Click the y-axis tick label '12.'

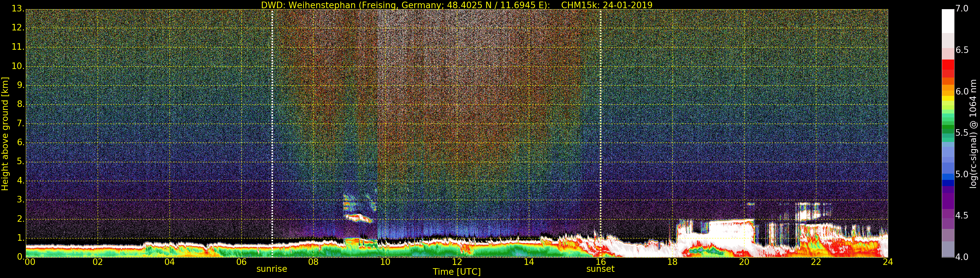coord(18,27)
